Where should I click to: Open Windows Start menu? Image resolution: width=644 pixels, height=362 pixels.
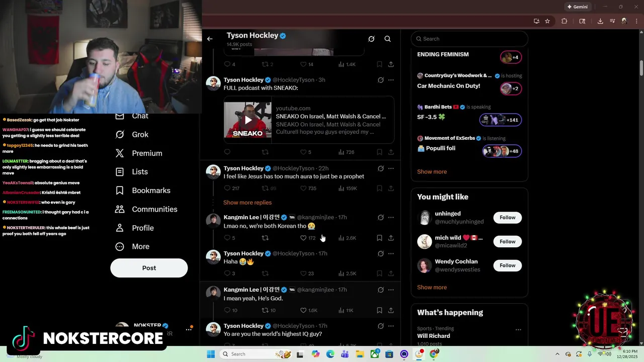211,354
